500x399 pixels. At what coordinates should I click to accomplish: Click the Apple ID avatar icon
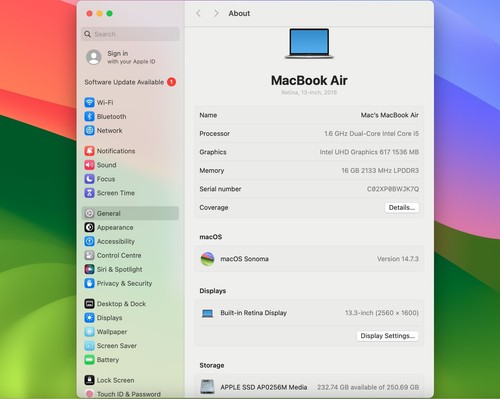(94, 57)
